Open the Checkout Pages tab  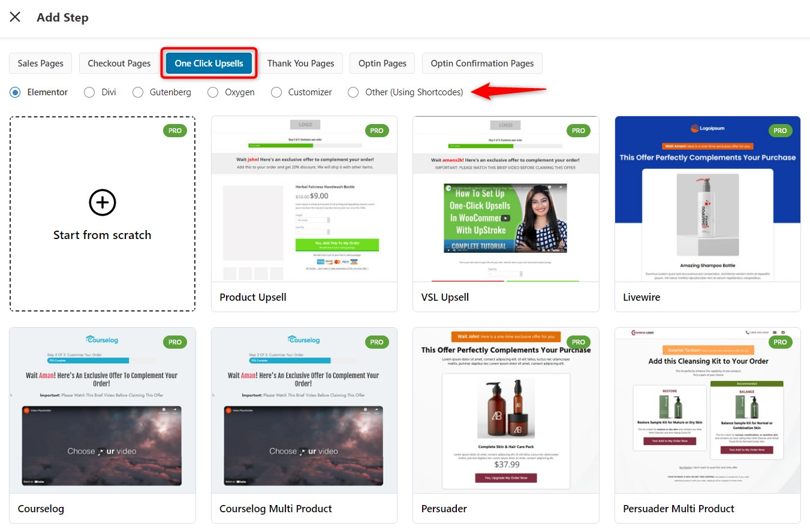(x=118, y=63)
